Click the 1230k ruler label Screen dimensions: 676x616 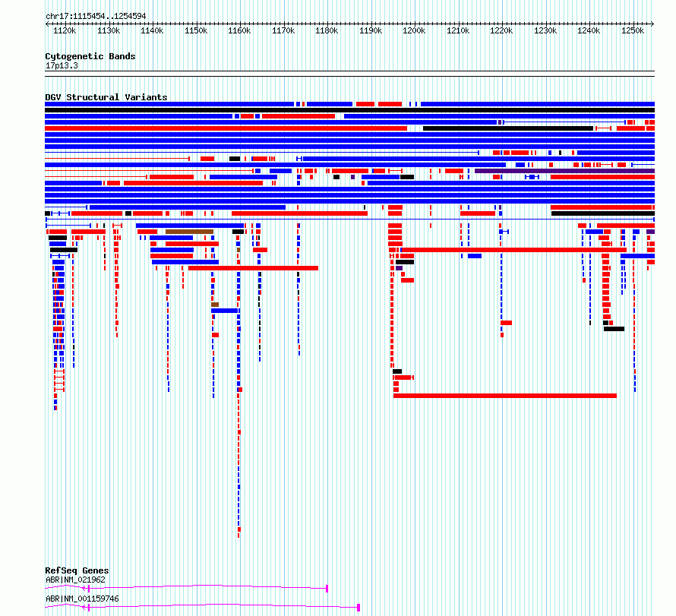coord(545,30)
